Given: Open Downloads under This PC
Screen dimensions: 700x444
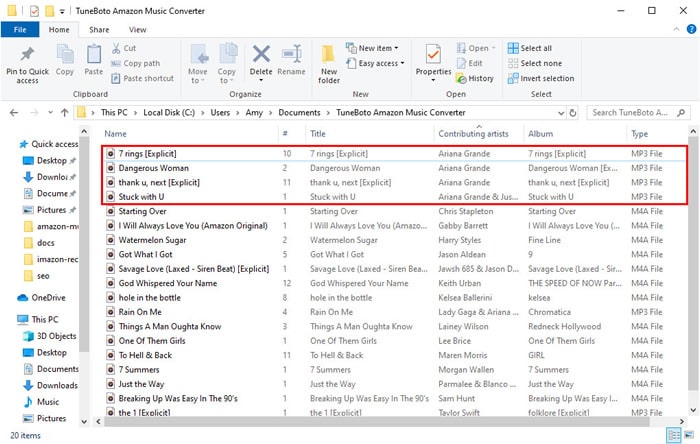Looking at the screenshot, I should coord(50,386).
